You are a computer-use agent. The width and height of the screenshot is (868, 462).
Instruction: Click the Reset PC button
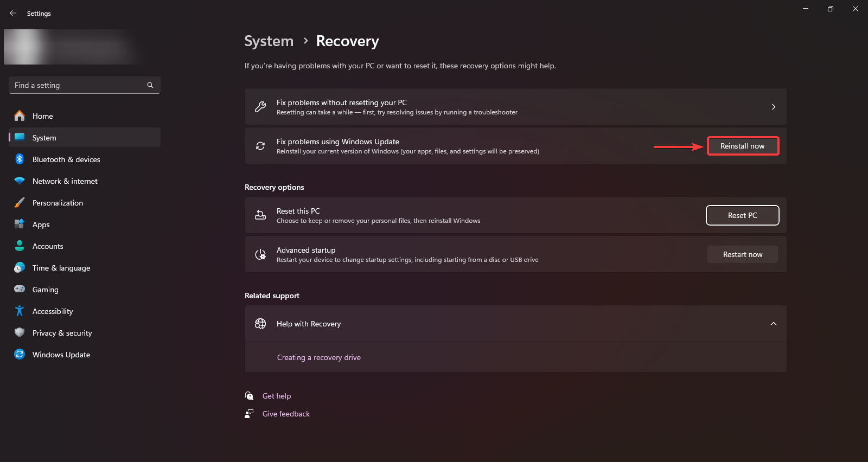tap(743, 215)
